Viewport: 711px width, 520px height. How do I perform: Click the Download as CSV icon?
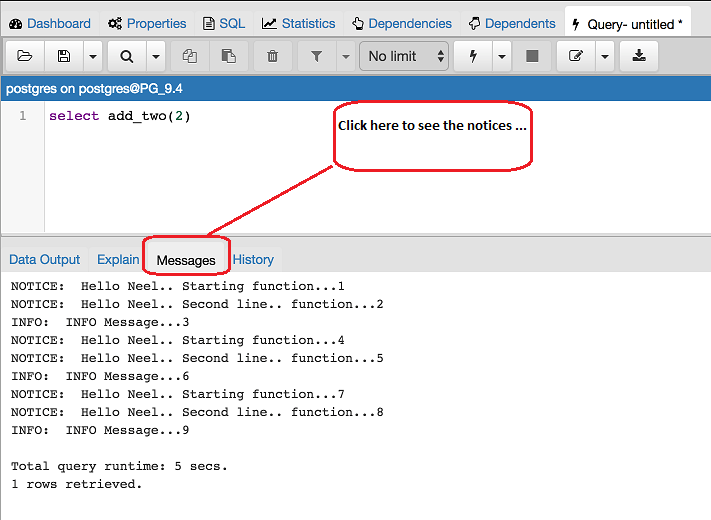(639, 56)
